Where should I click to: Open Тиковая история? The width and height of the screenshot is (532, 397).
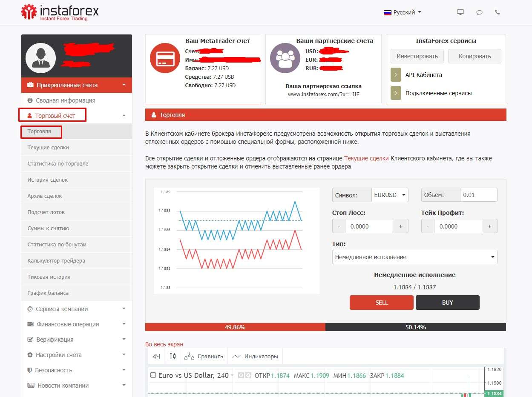[77, 277]
